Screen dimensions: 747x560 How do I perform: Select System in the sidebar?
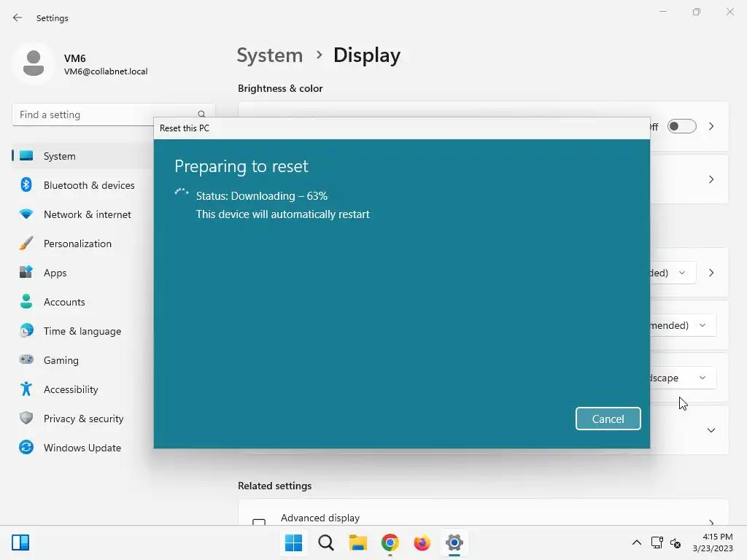[x=82, y=156]
